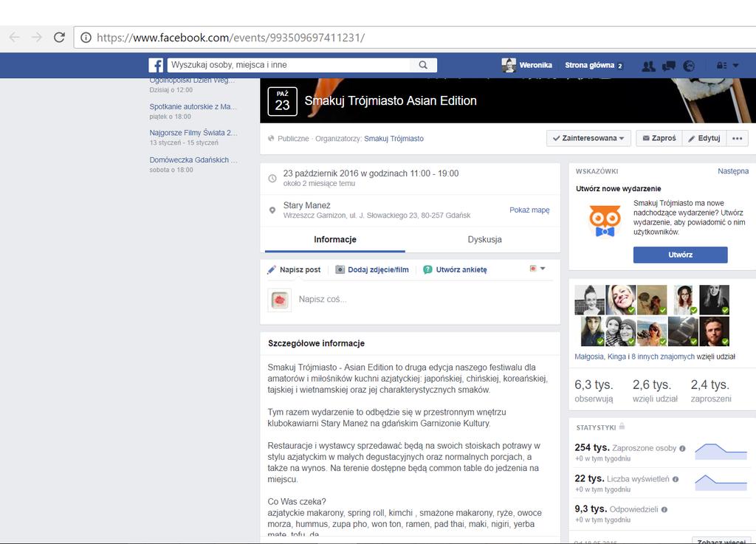Viewport: 756px width, 544px height.
Task: Open privacy shortcuts lock icon
Action: pyautogui.click(x=721, y=66)
